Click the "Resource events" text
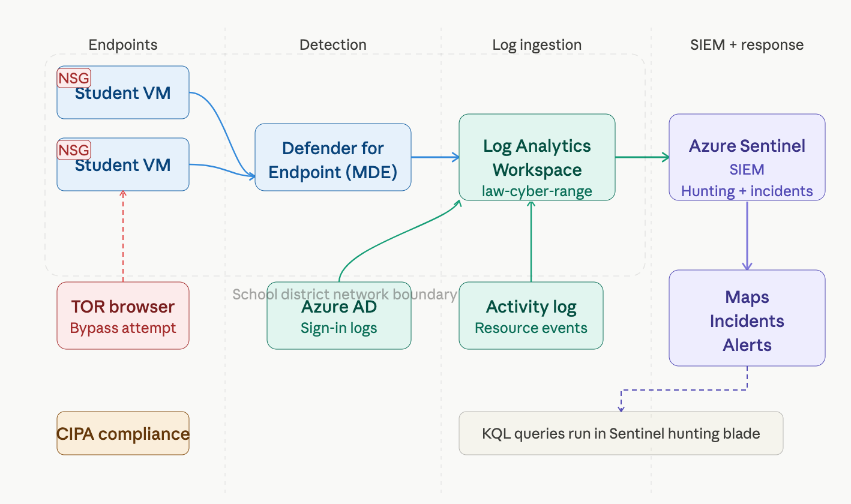Image resolution: width=851 pixels, height=504 pixels. (x=531, y=328)
